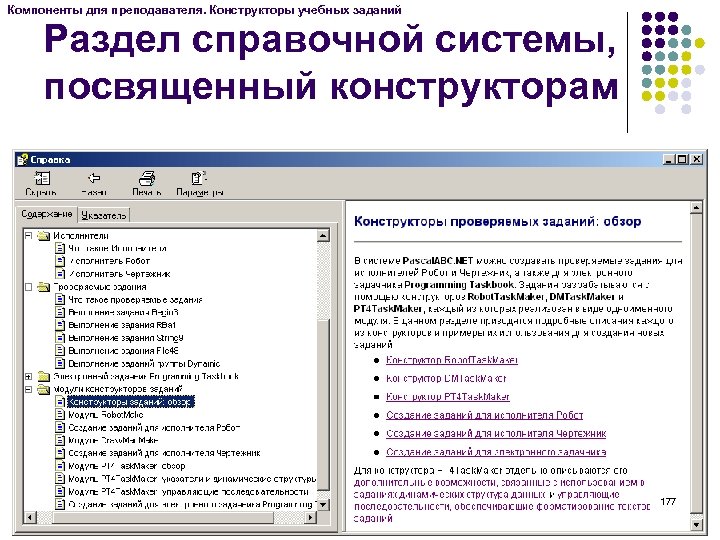
Task: Collapse Модули конструкторов заданий tree node
Action: 28,389
